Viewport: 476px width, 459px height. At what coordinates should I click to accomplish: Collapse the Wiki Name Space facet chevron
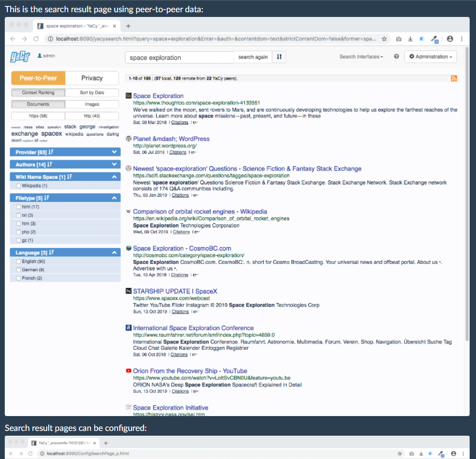pos(114,176)
